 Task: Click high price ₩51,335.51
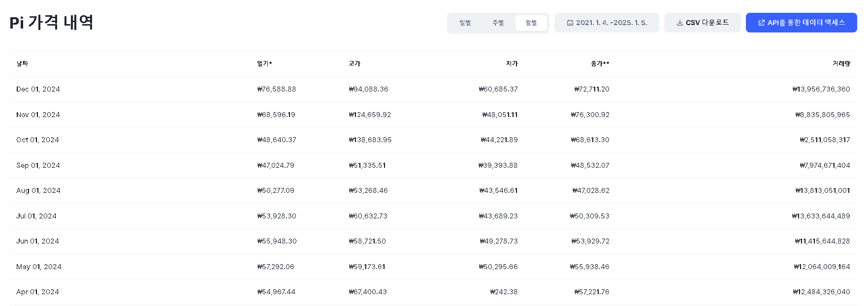click(x=367, y=165)
